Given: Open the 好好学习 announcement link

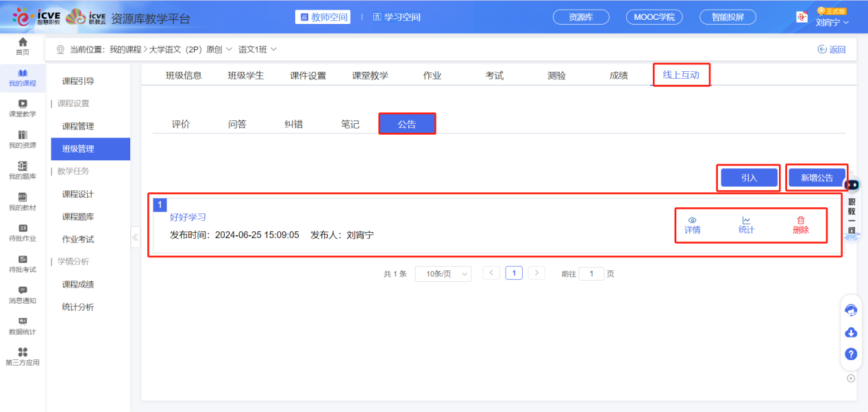Looking at the screenshot, I should coord(186,216).
